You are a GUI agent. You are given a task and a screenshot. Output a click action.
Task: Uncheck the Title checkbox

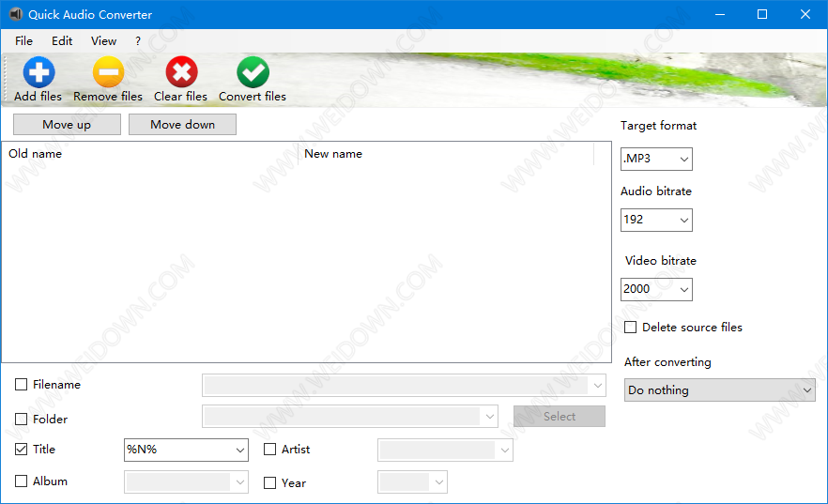click(x=21, y=450)
